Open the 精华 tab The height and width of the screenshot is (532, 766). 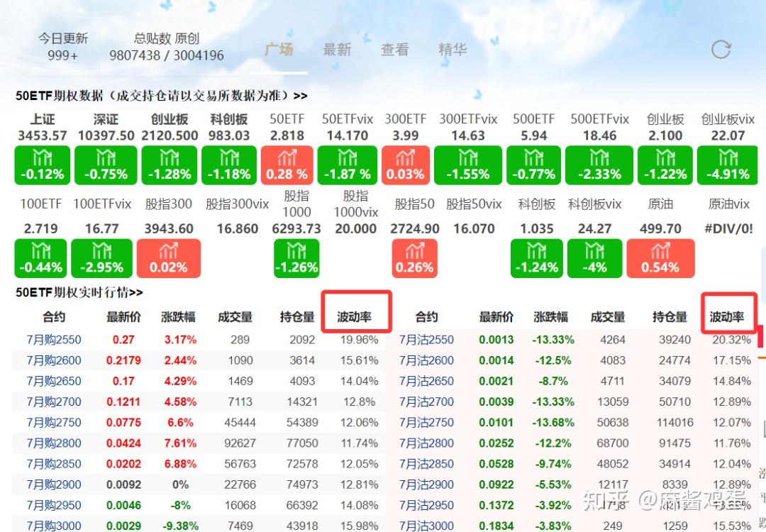[x=453, y=49]
